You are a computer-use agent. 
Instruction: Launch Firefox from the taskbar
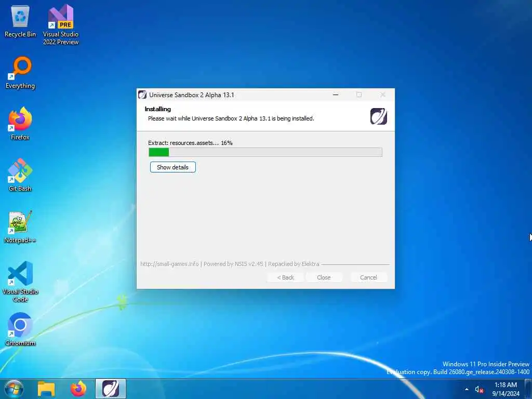click(78, 389)
